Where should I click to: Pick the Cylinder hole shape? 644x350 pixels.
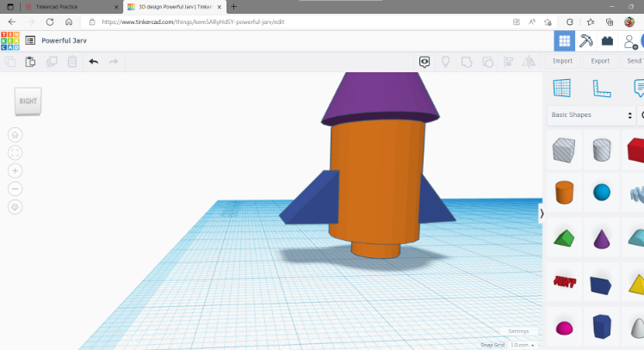coord(602,150)
